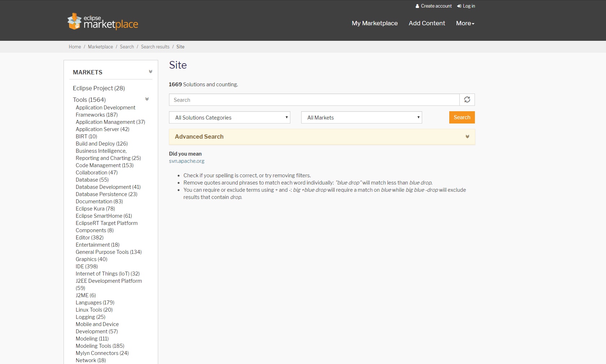
Task: Select Application Management (37) category
Action: [111, 122]
